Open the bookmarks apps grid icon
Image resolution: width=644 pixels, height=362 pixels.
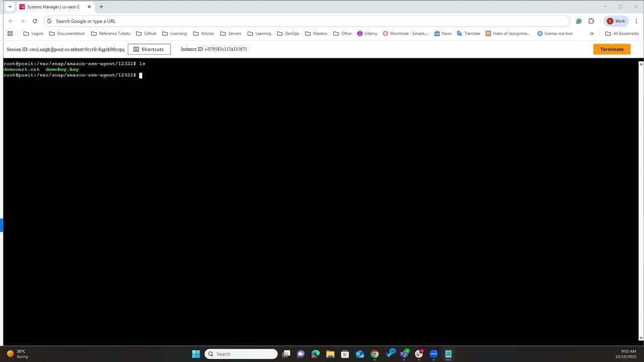10,34
